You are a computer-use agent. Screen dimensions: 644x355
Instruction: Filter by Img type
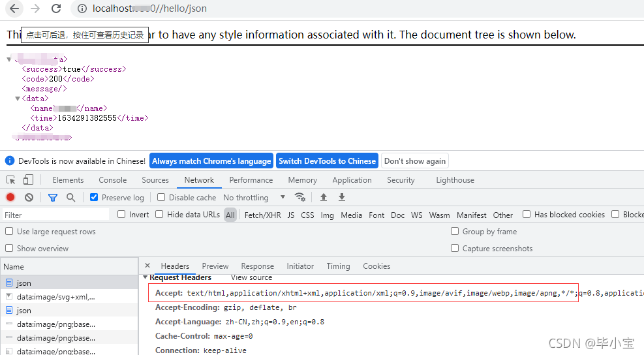click(328, 215)
